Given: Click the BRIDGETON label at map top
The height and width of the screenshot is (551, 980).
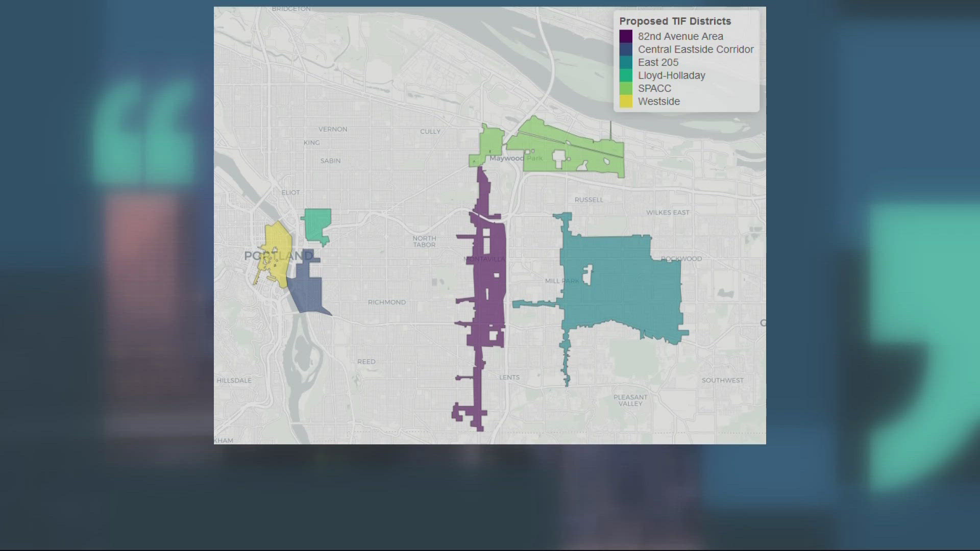Looking at the screenshot, I should [291, 9].
